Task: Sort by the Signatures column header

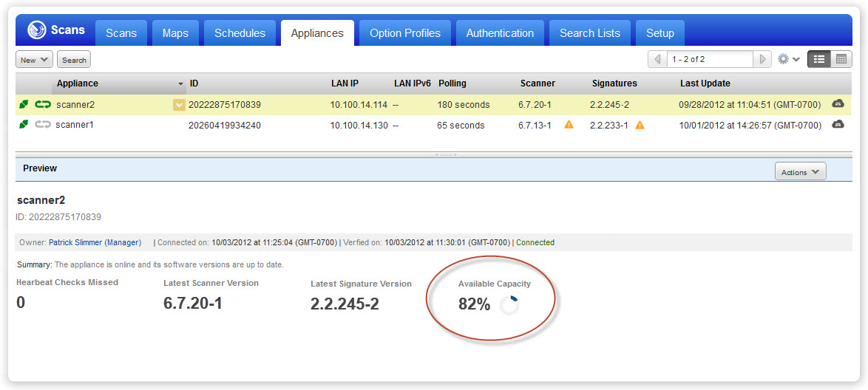Action: pos(614,83)
